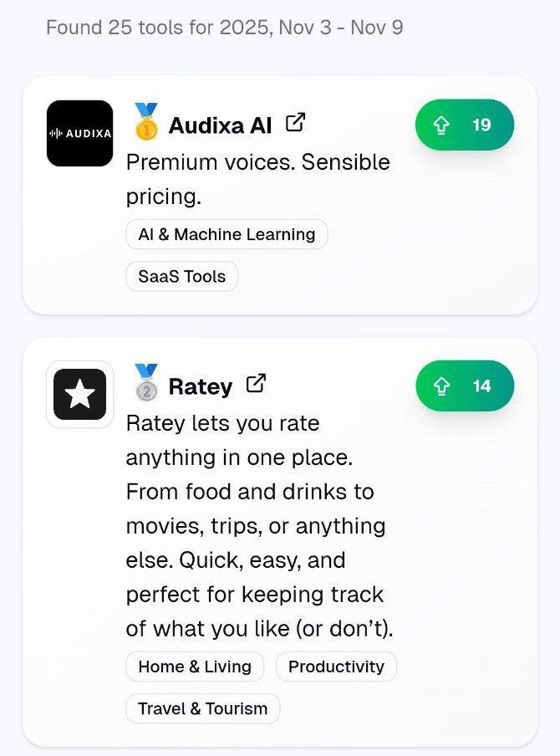Open Ratey external link icon
Image resolution: width=560 pixels, height=756 pixels.
point(256,384)
